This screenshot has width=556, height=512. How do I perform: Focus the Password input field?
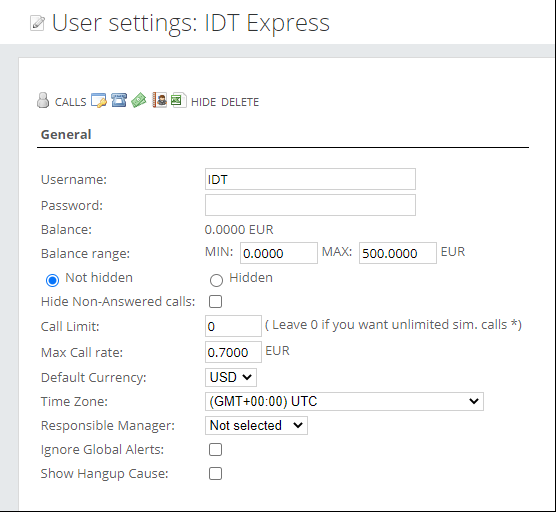coord(310,205)
